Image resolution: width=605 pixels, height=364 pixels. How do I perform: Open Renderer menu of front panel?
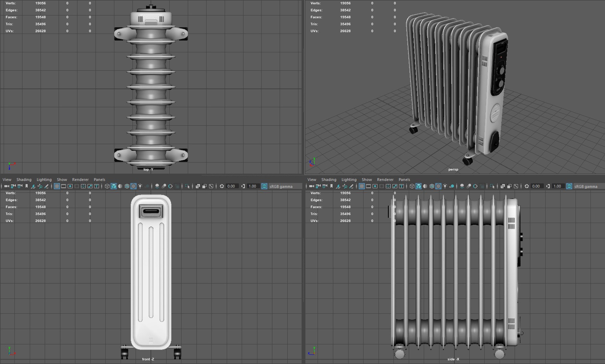[x=80, y=180]
